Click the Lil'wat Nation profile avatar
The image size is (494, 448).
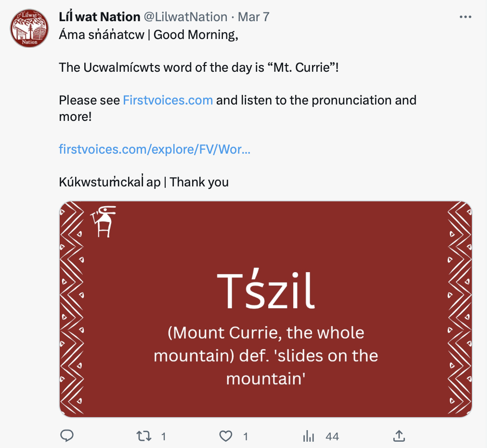(29, 28)
